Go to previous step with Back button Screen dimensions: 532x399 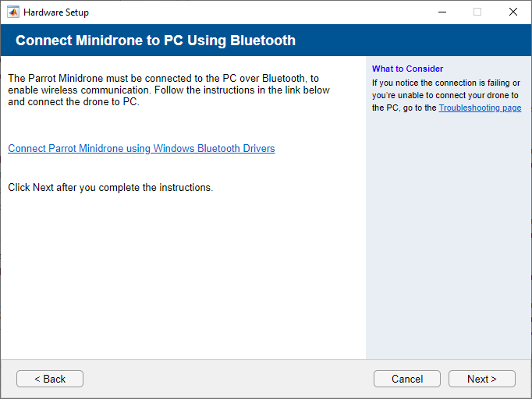click(50, 379)
